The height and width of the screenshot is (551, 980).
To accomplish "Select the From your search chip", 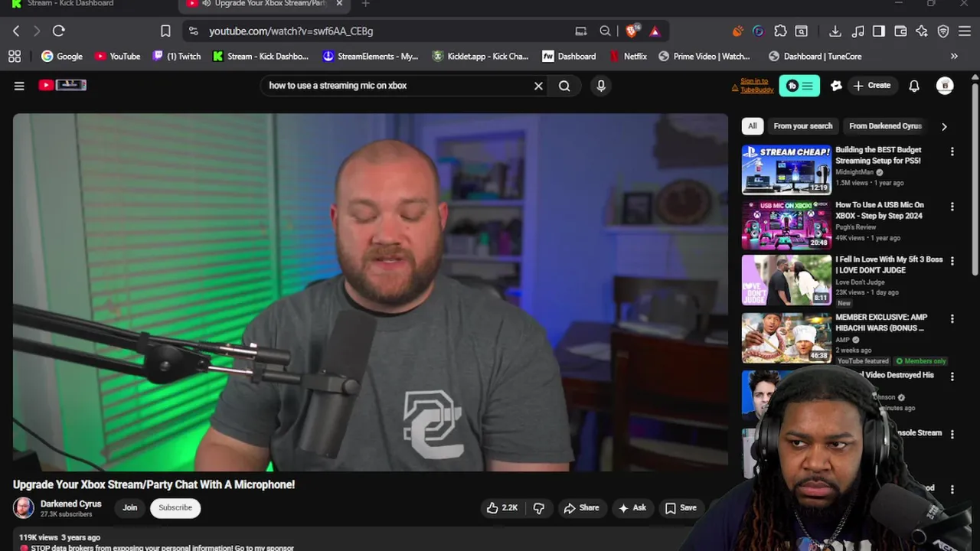I will coord(802,126).
